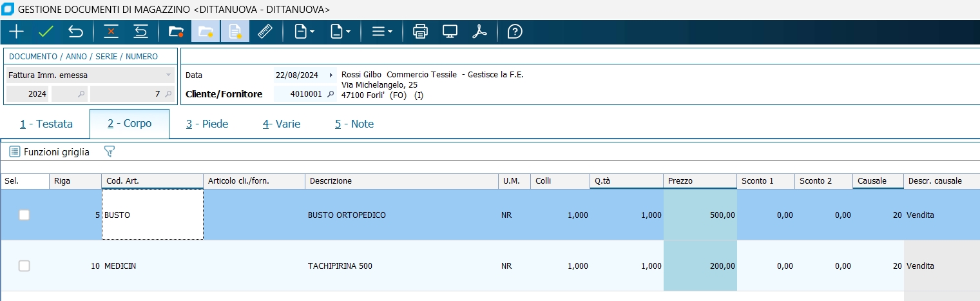This screenshot has height=301, width=980.
Task: Go to the 4- Varie tab
Action: pos(282,124)
